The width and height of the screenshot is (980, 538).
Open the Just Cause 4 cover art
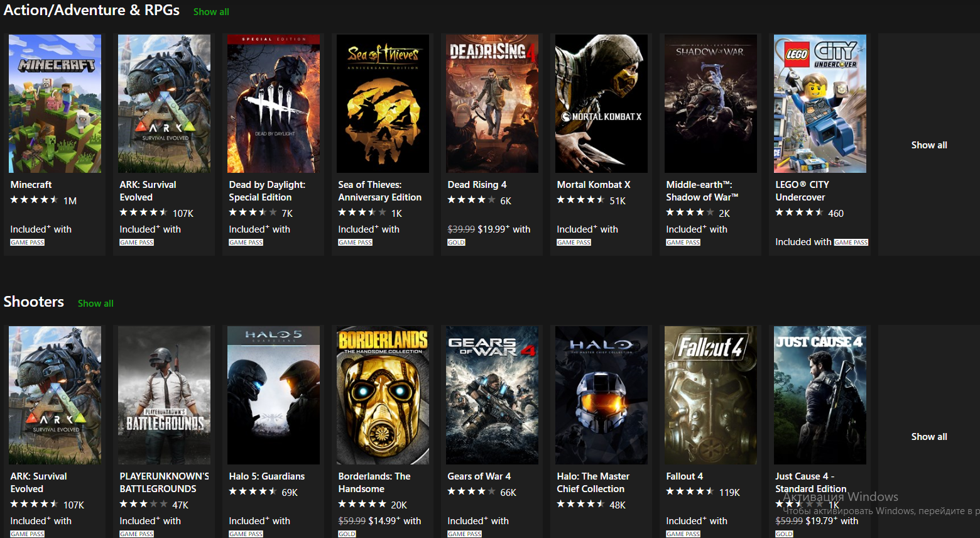820,395
